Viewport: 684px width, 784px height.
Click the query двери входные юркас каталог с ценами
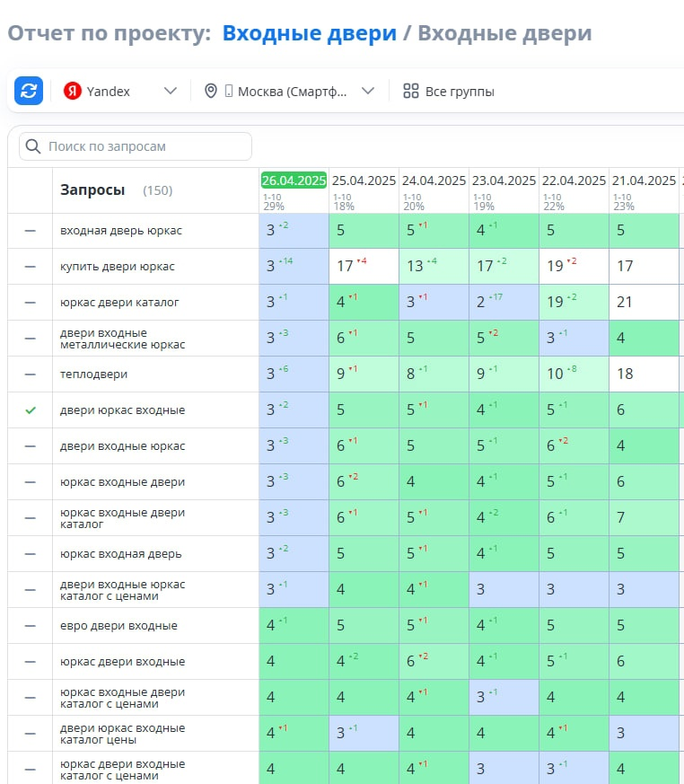[122, 590]
